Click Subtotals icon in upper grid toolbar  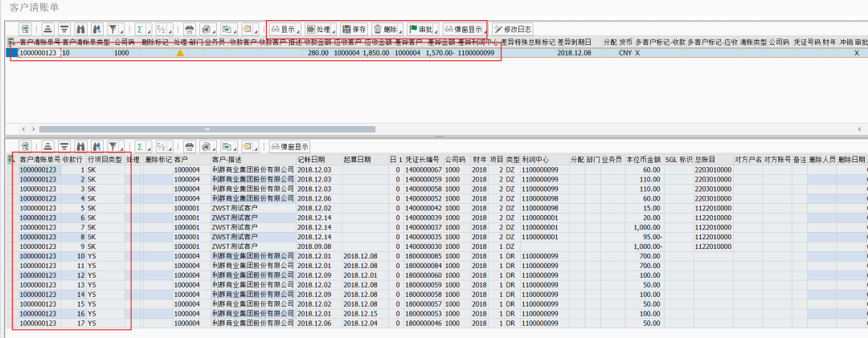coord(162,30)
